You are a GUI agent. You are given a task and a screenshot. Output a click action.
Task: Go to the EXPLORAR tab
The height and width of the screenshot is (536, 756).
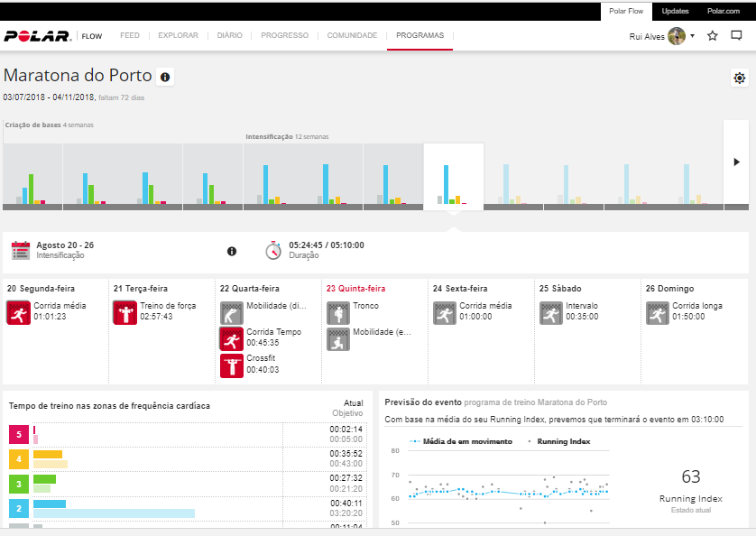click(x=178, y=36)
